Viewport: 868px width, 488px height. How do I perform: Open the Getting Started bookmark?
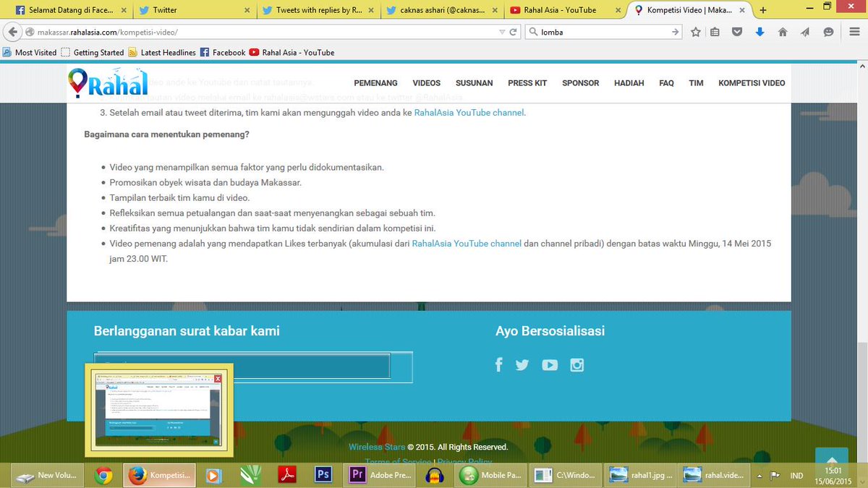tap(93, 52)
